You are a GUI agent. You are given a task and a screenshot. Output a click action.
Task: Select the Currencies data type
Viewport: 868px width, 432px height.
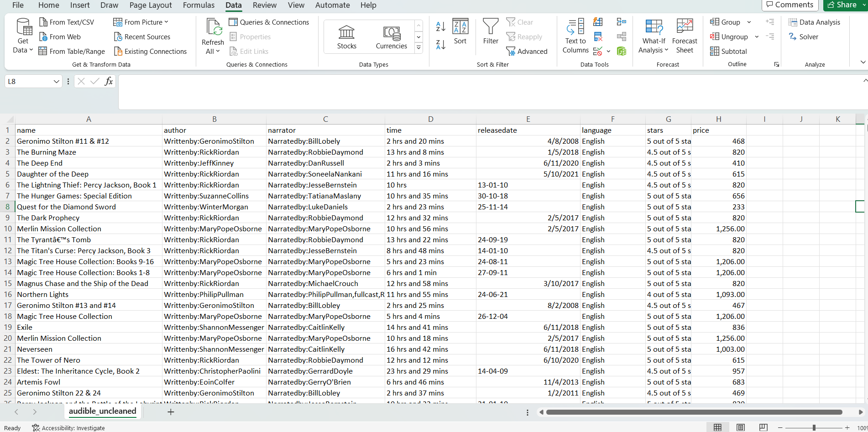(391, 36)
